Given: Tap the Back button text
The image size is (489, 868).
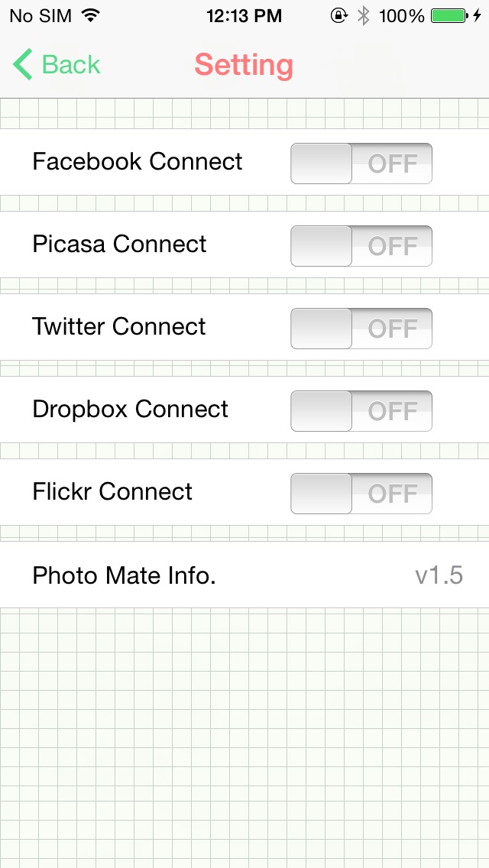Looking at the screenshot, I should tap(71, 65).
